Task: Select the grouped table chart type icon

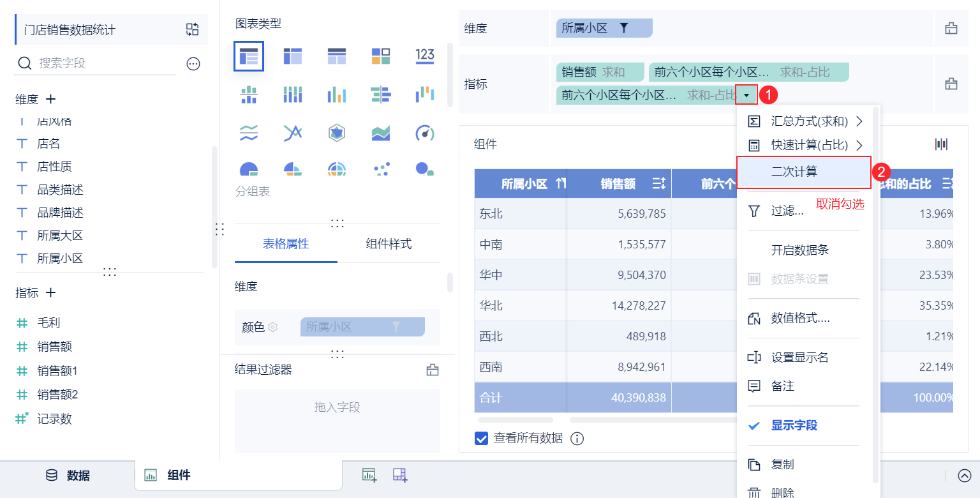Action: [248, 56]
